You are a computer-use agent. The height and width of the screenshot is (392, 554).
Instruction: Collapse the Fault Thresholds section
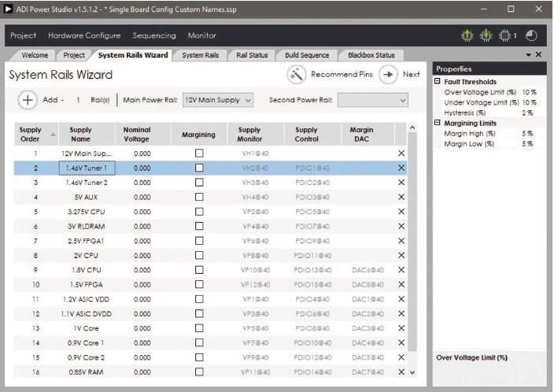438,82
